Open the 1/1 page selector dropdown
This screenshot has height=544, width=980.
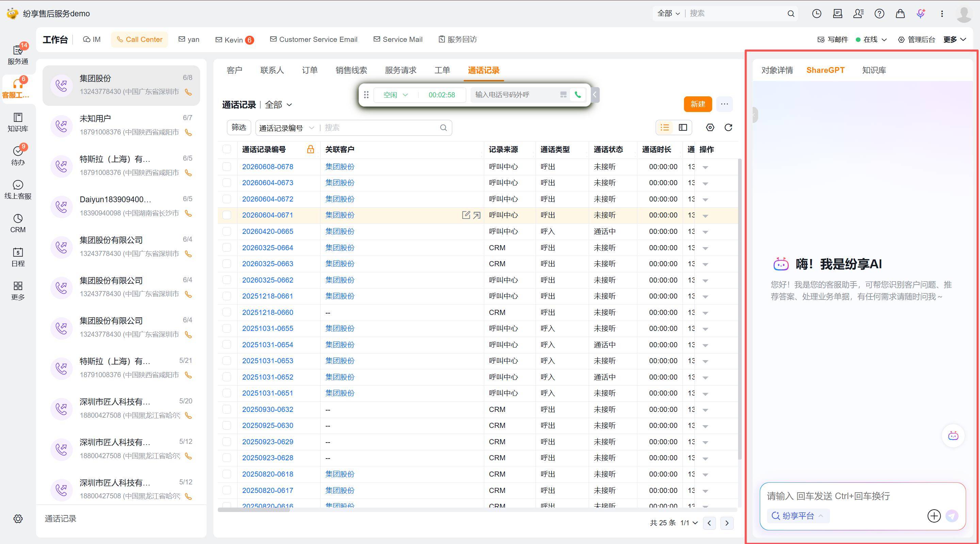[689, 523]
